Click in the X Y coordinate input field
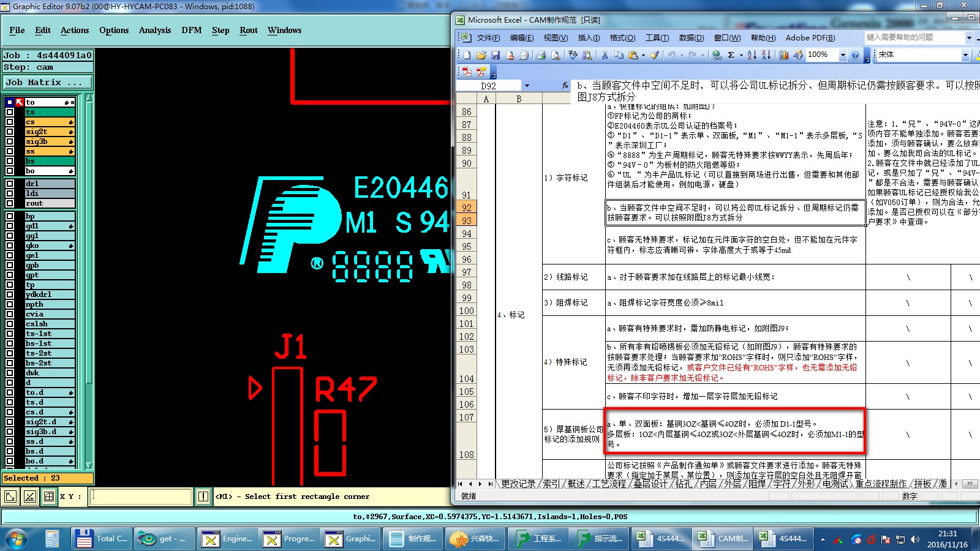This screenshot has height=551, width=980. [x=141, y=497]
